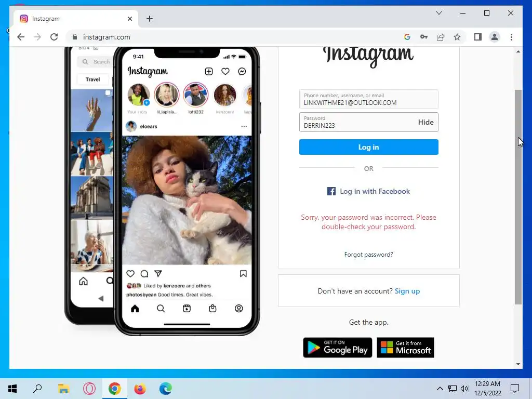The height and width of the screenshot is (399, 532).
Task: Click the Instagram logo above the form
Action: pyautogui.click(x=368, y=56)
